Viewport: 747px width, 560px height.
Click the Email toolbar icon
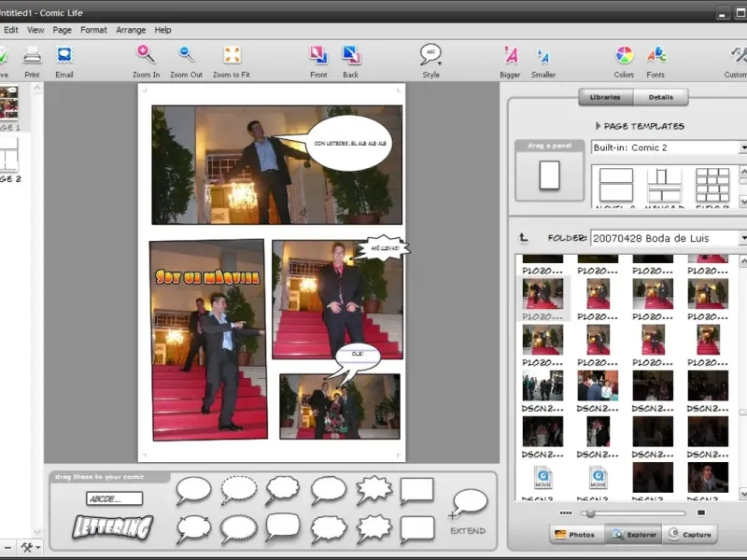tap(63, 55)
